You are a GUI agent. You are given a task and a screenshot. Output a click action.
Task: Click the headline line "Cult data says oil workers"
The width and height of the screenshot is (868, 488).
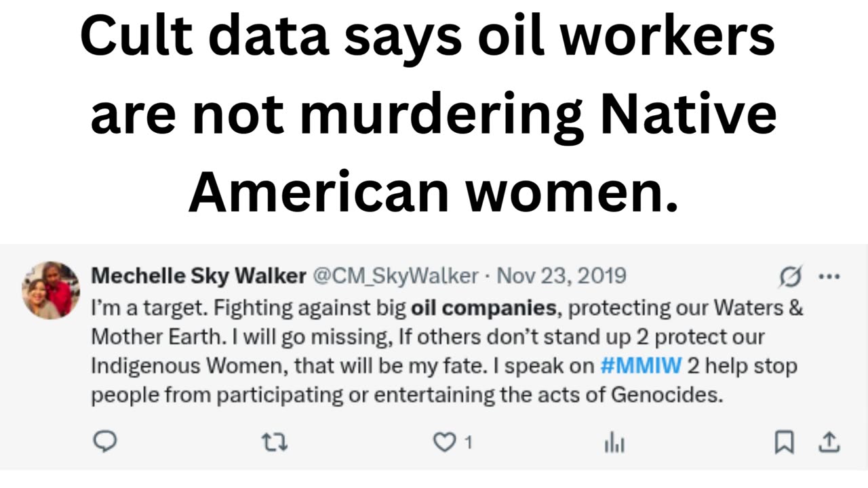point(427,38)
